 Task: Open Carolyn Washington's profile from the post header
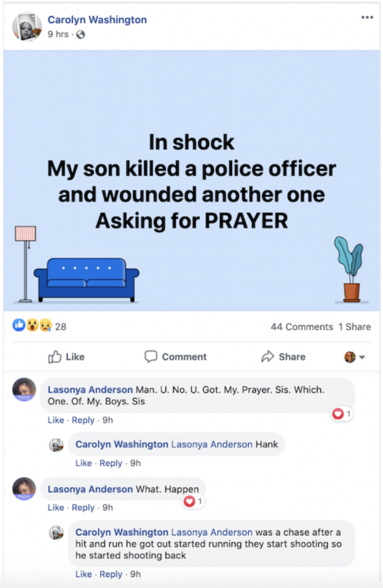[x=97, y=20]
